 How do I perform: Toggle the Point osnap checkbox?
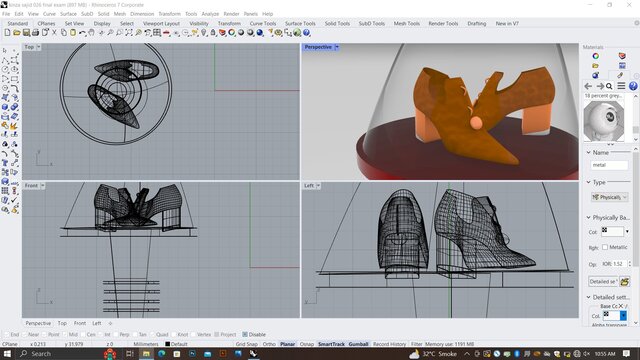click(45, 334)
